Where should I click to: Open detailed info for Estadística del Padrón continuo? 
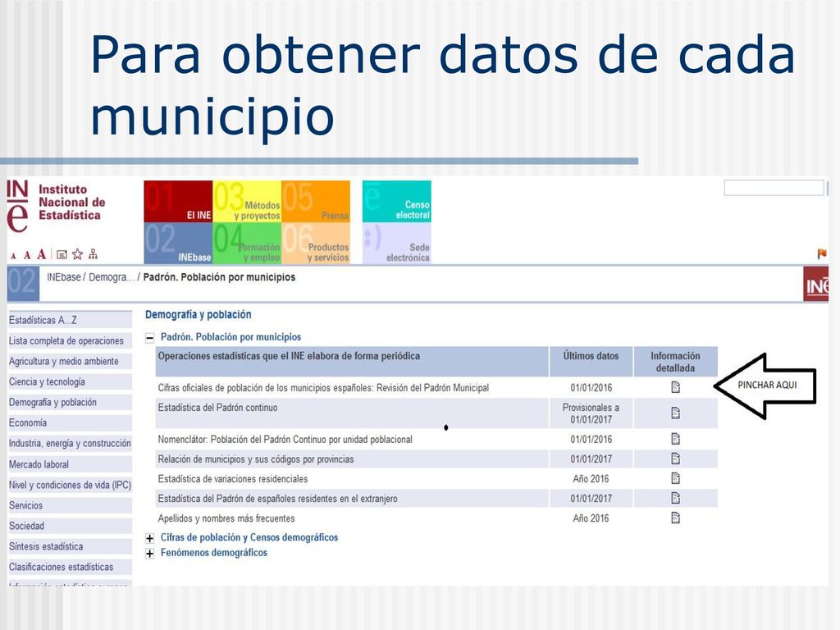[676, 413]
